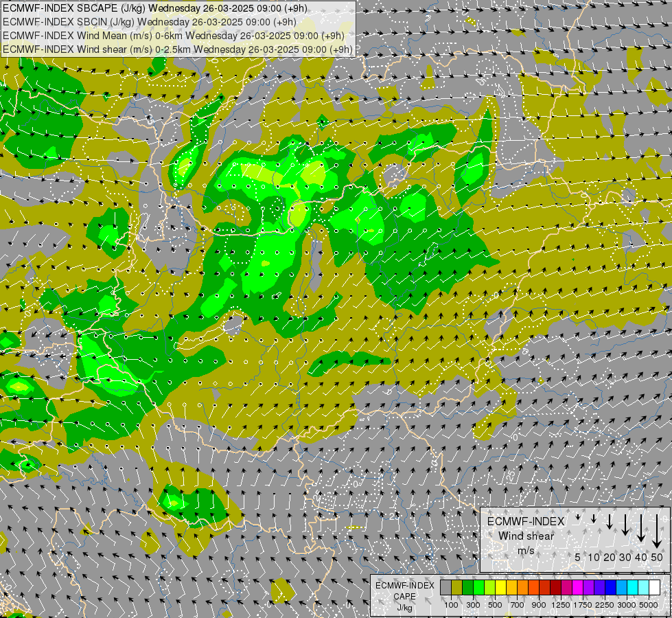672x618 pixels.
Task: Click the 'J/kg' unit in CAPE legend
Action: click(x=404, y=608)
